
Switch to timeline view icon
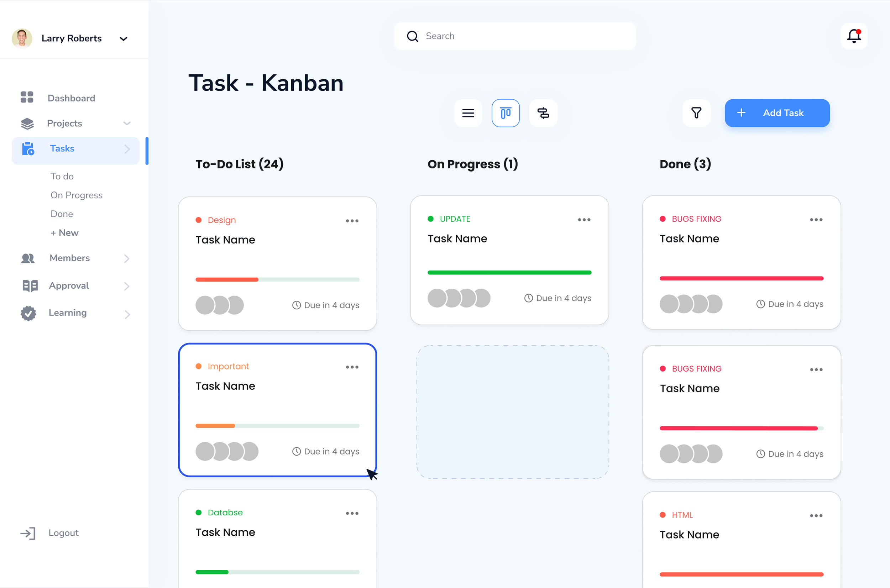pos(543,113)
